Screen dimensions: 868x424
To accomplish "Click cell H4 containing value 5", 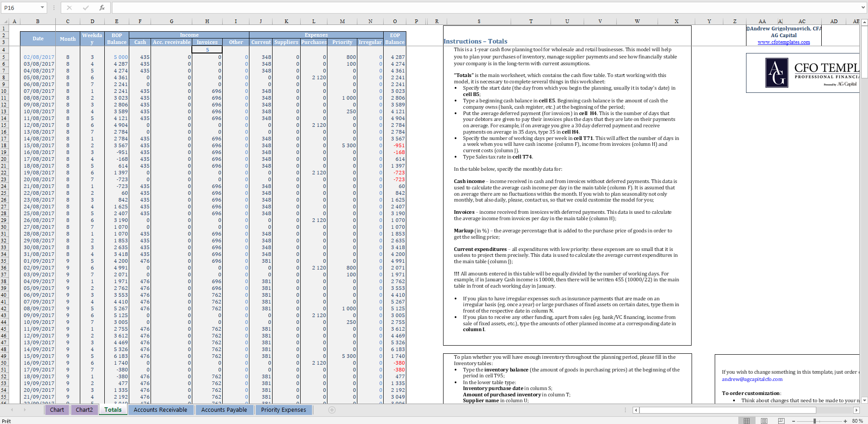I will click(x=207, y=50).
